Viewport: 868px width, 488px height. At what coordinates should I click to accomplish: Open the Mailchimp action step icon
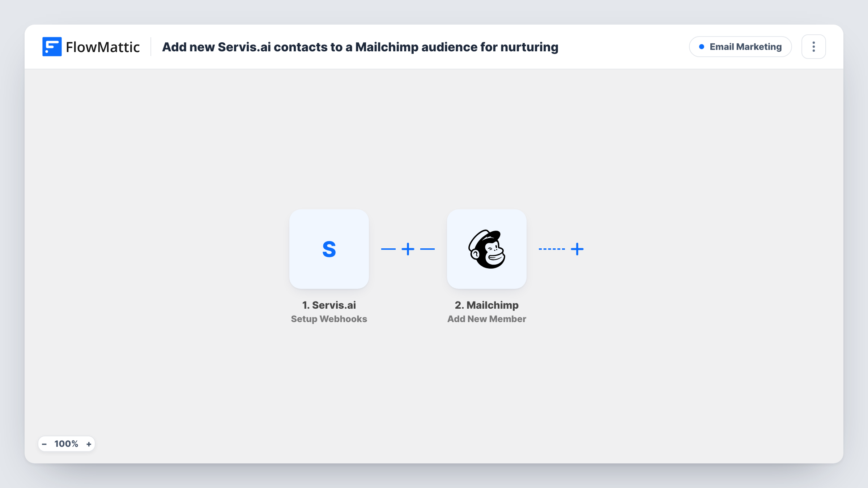click(x=486, y=249)
